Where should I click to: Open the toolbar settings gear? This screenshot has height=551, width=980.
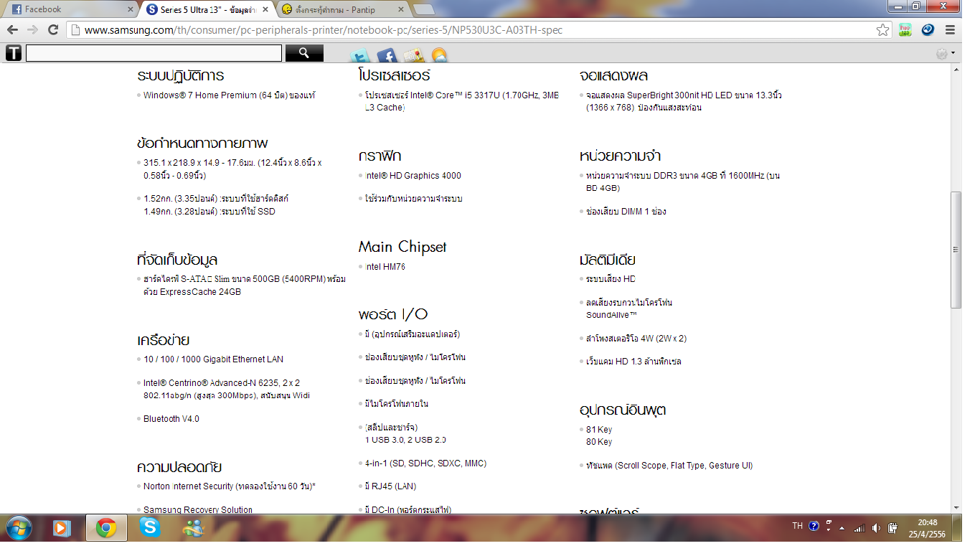coord(942,53)
